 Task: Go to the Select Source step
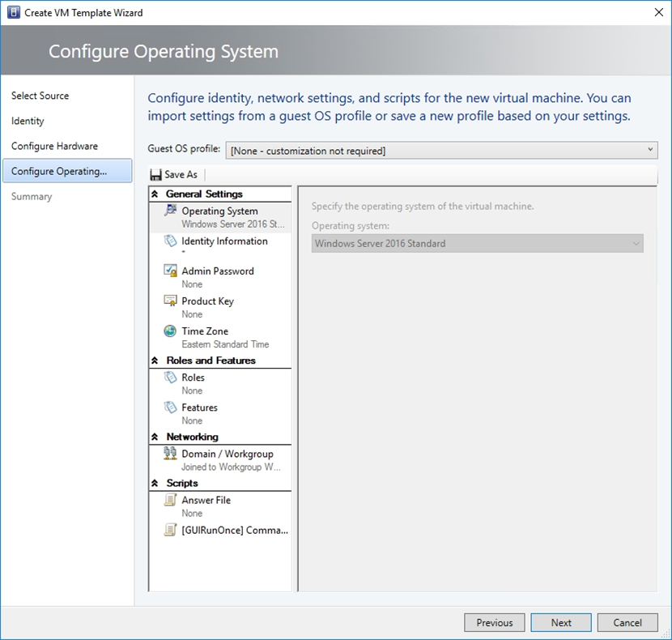pyautogui.click(x=40, y=96)
